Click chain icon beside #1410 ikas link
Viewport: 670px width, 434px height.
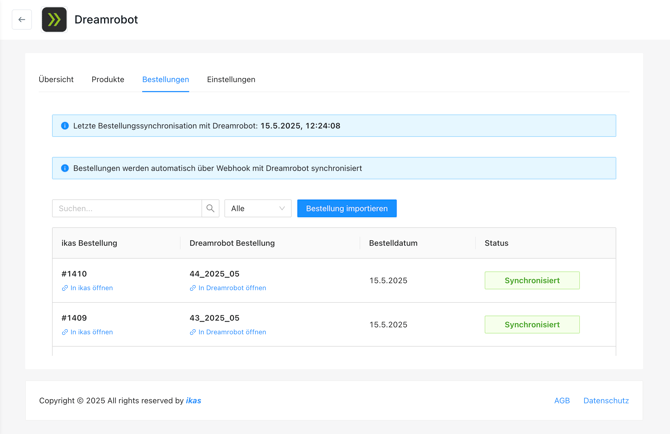65,288
